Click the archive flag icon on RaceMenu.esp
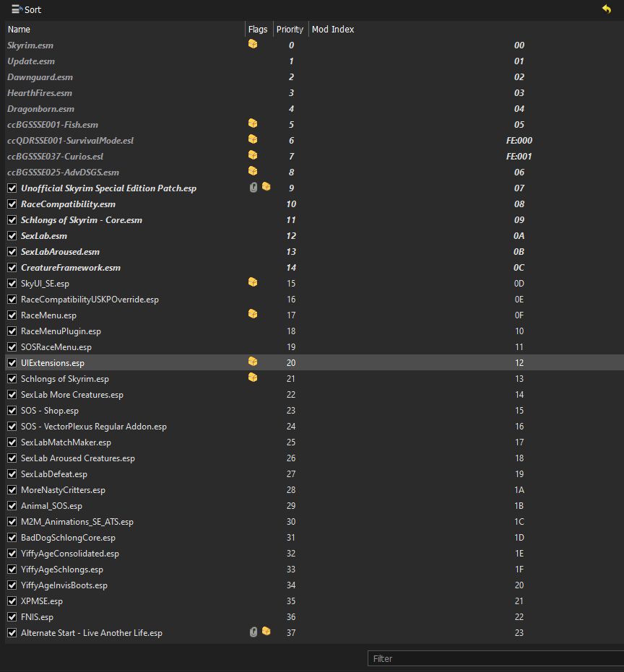Screen dimensions: 624x672 pyautogui.click(x=253, y=314)
